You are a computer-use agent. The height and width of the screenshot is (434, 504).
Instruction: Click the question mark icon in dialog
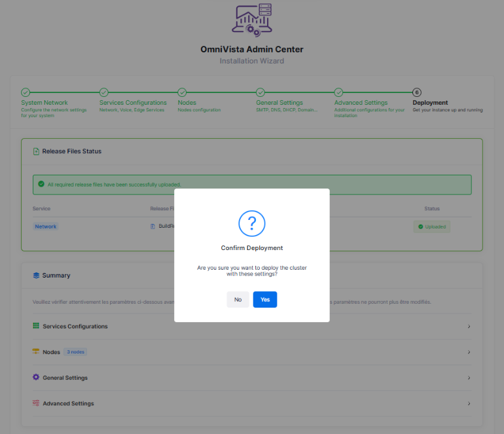[252, 223]
